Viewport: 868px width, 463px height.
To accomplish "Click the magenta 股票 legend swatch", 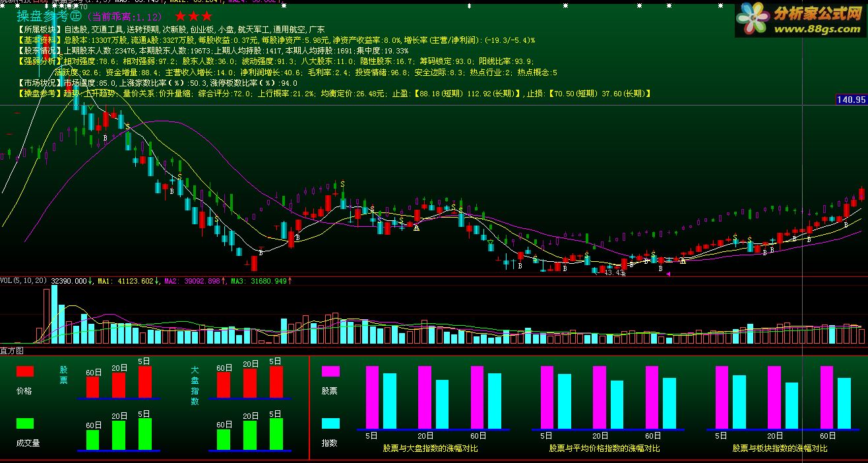I will (330, 371).
